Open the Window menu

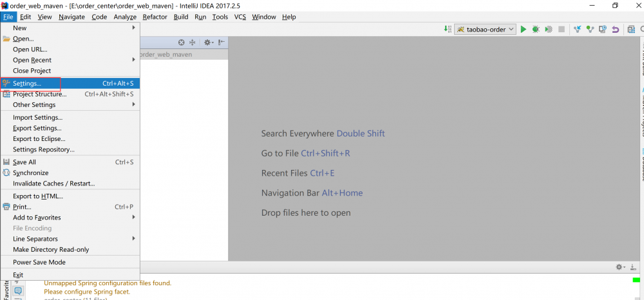(x=264, y=17)
